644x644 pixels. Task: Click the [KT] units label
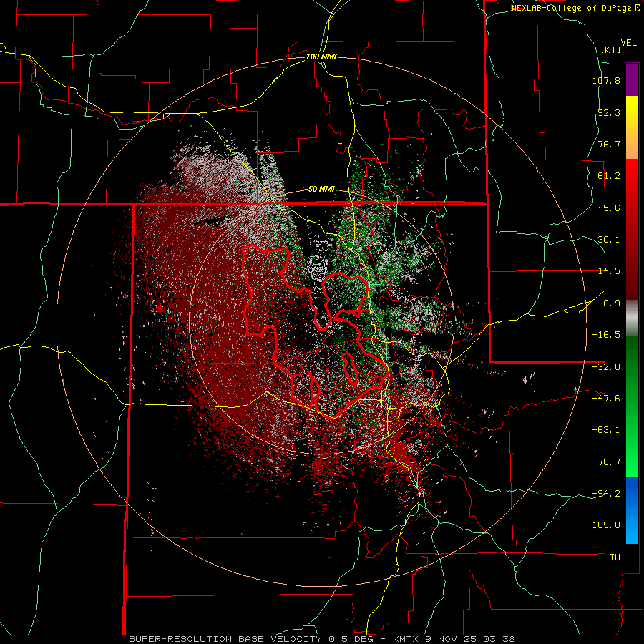point(611,49)
